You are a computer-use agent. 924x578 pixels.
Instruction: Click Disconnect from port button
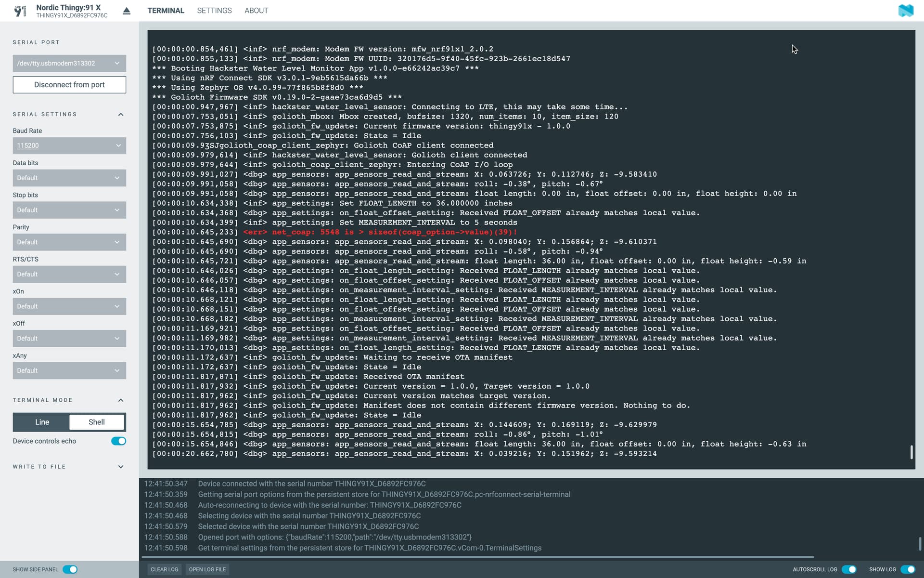pos(69,85)
